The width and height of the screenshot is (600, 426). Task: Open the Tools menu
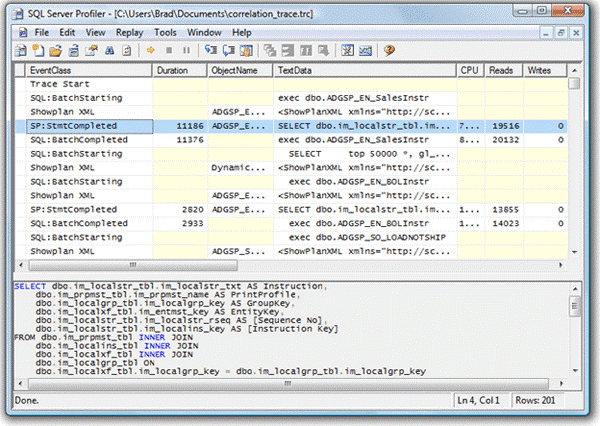[x=165, y=33]
